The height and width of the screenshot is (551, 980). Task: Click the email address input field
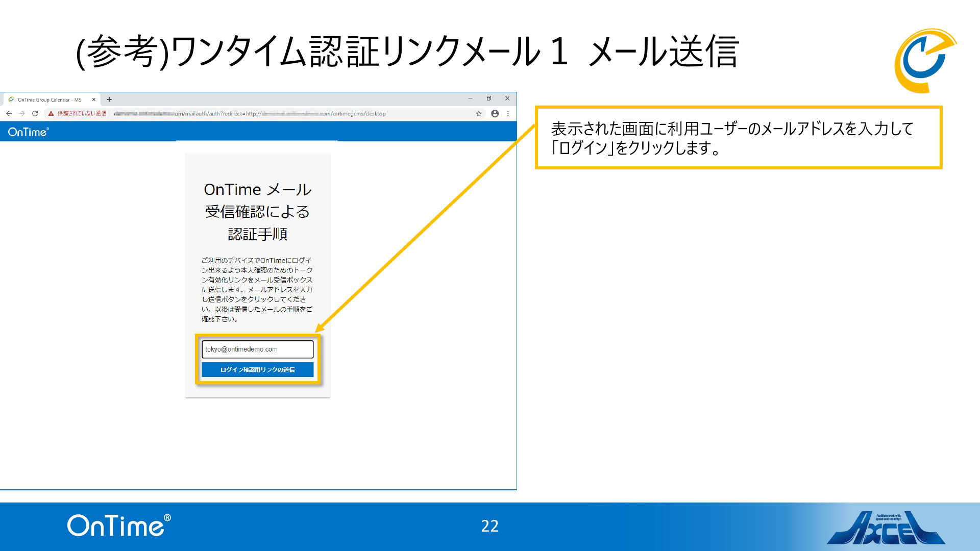point(258,349)
